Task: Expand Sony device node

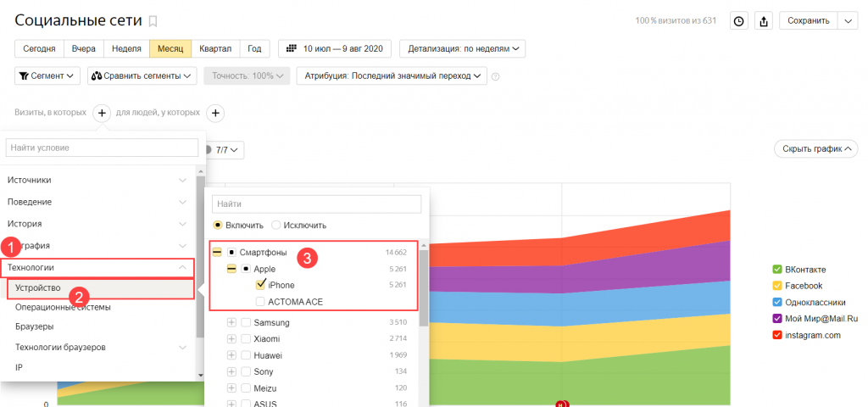Action: click(231, 371)
